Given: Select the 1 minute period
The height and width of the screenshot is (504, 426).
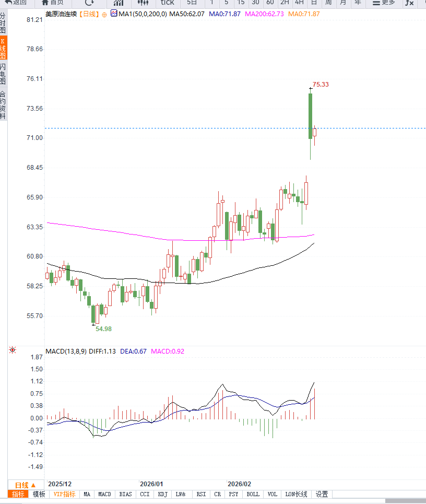Looking at the screenshot, I should 212,3.
